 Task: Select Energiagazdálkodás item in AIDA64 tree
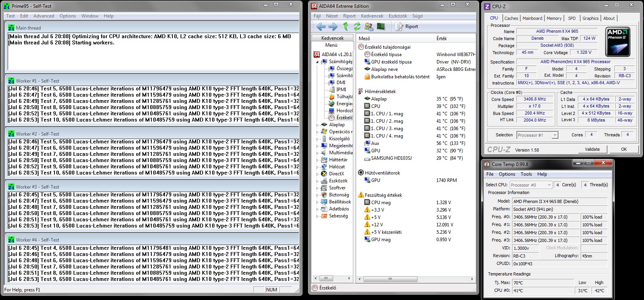340,104
